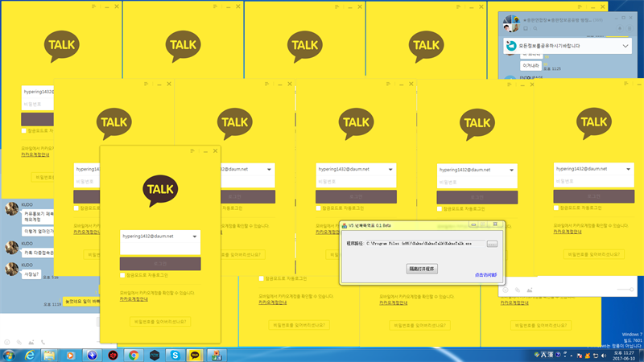This screenshot has height=362, width=644.
Task: Attach a file in the KUDO chat
Action: pyautogui.click(x=19, y=343)
